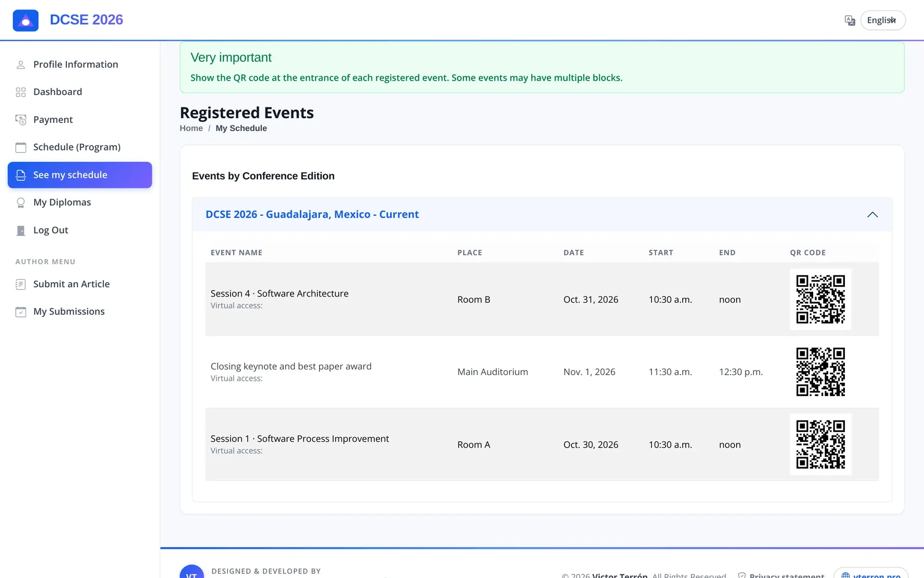
Task: Click QR code for Closing keynote event
Action: coord(820,372)
